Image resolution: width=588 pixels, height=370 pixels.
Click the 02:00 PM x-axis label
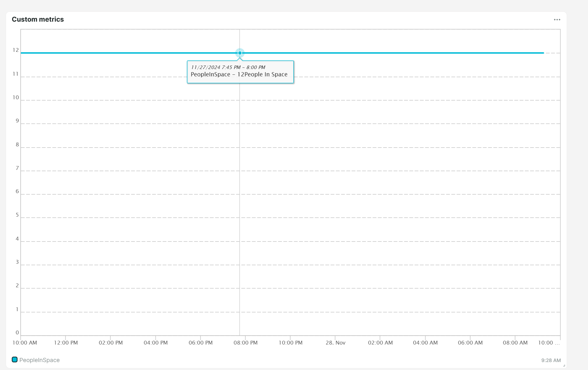point(111,343)
